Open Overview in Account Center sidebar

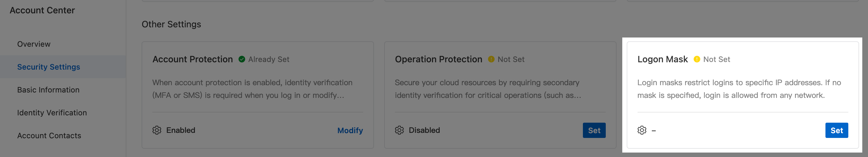pyautogui.click(x=34, y=44)
